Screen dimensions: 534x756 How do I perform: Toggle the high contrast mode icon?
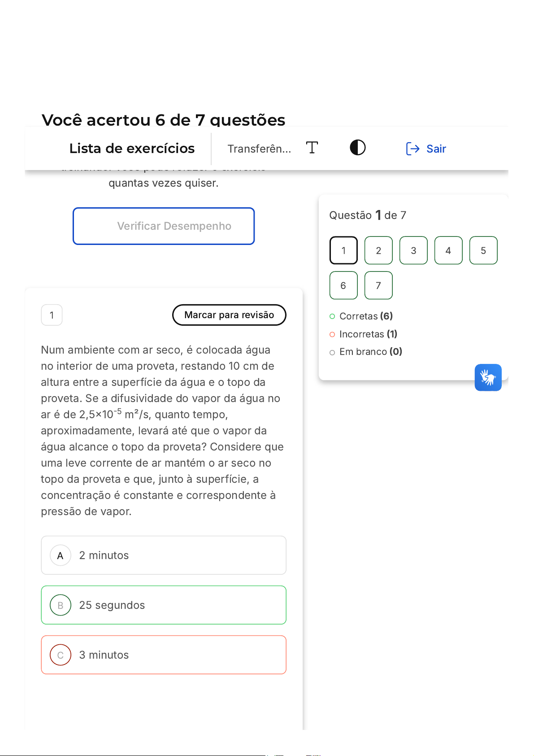click(x=357, y=148)
